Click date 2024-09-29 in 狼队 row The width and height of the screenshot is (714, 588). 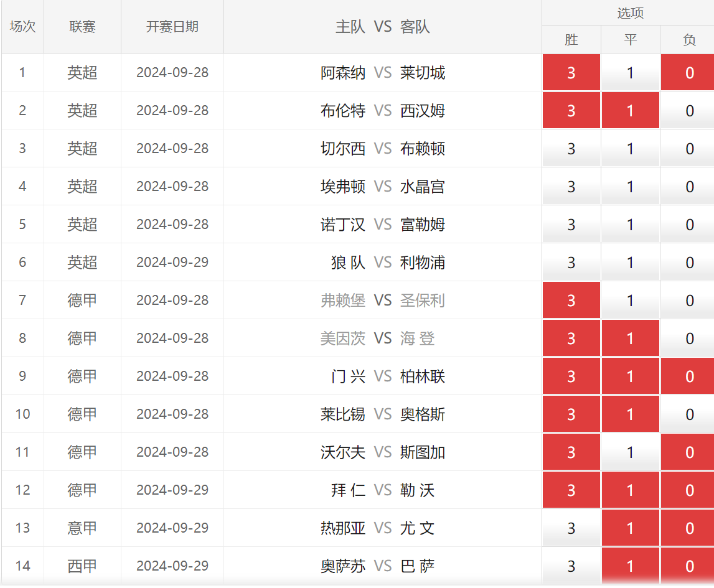coord(172,262)
